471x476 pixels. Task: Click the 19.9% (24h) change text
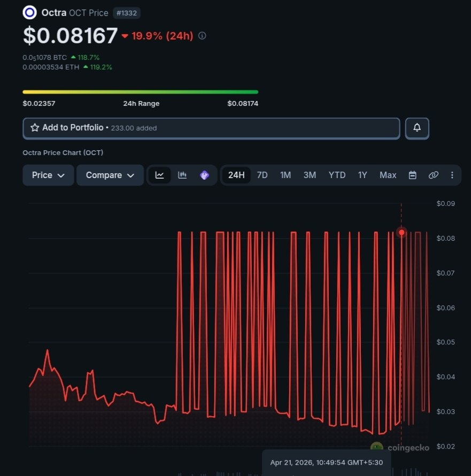tap(163, 36)
